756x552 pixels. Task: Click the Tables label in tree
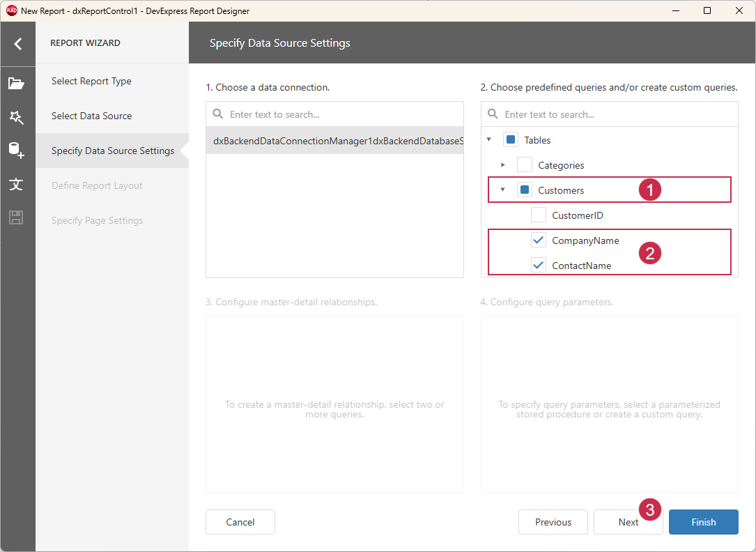click(x=537, y=140)
